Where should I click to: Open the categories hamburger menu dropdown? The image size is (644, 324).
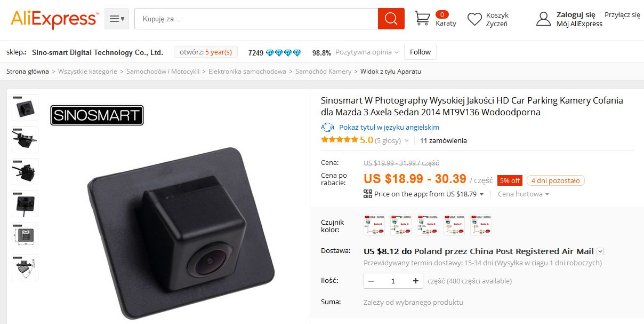tap(117, 19)
